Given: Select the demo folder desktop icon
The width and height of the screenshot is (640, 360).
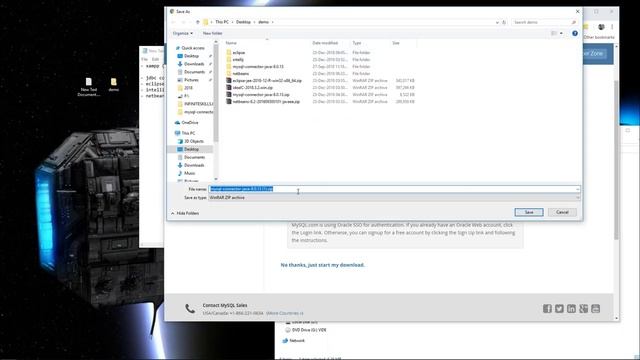Looking at the screenshot, I should [x=113, y=84].
